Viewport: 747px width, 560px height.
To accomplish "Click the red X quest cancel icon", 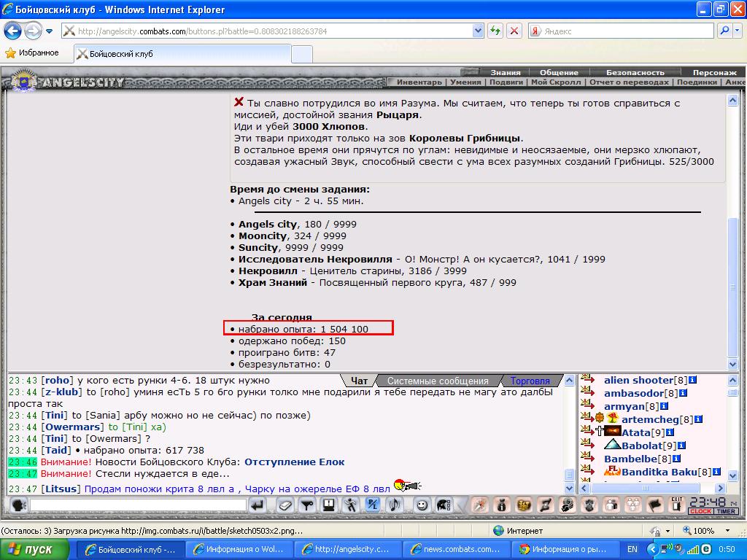I will [239, 102].
